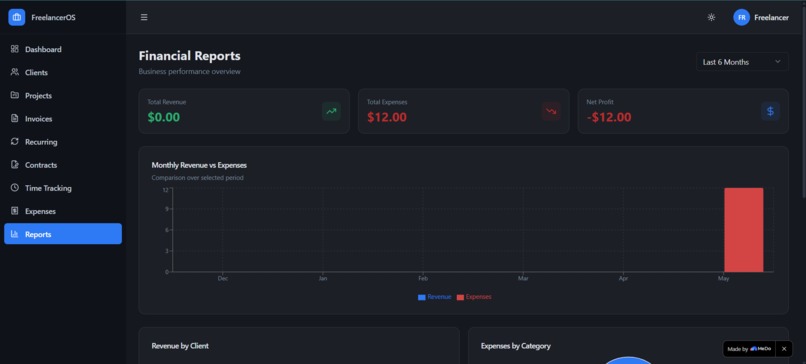Open the Last 6 Months dropdown
The width and height of the screenshot is (806, 364).
point(742,62)
